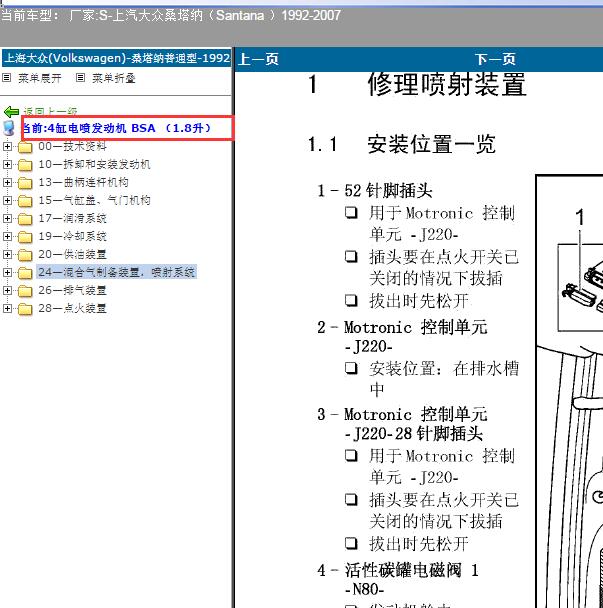Click the 安装位置:在排水槽中 bullet text
This screenshot has width=603, height=608.
[x=444, y=378]
